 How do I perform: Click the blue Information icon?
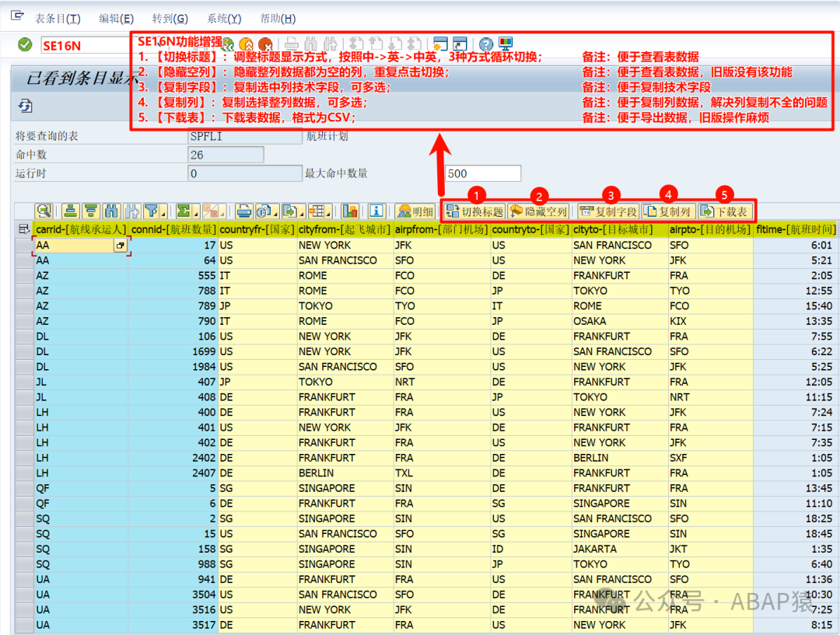pos(376,211)
